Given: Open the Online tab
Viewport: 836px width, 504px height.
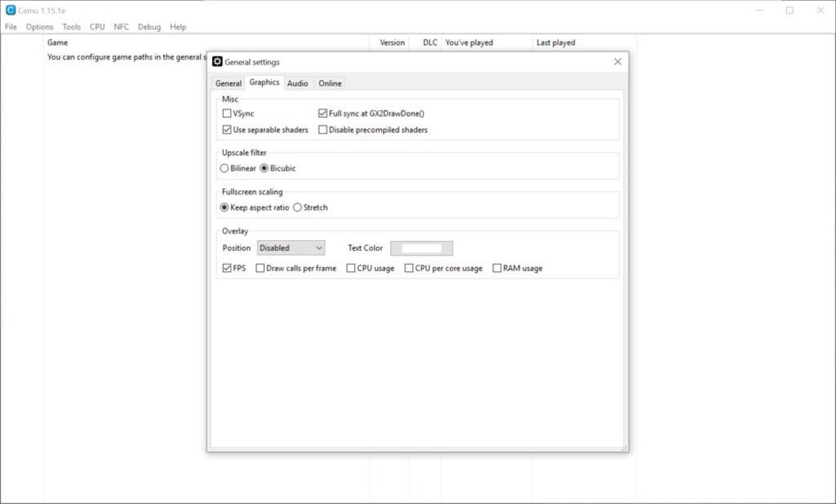Looking at the screenshot, I should click(330, 84).
